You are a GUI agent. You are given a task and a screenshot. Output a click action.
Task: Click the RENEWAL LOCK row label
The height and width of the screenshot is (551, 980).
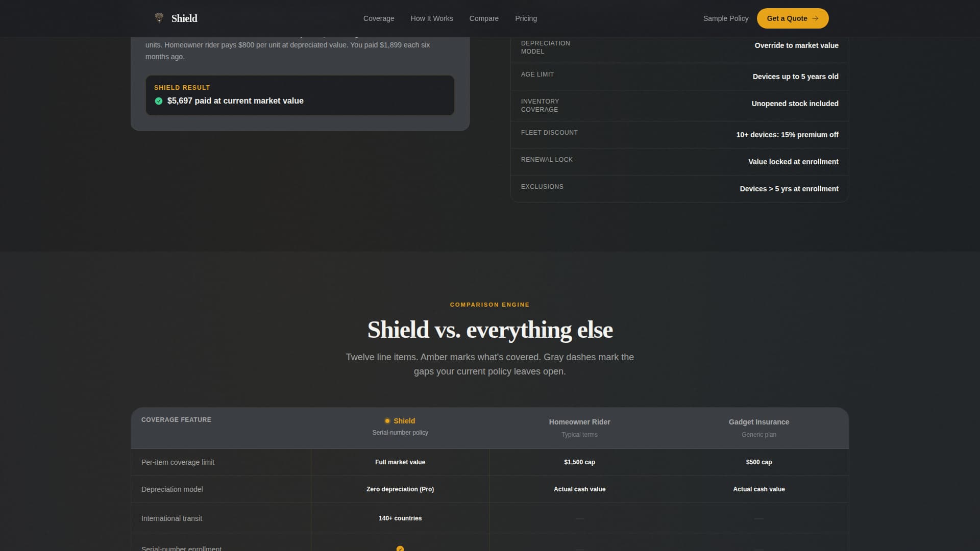(547, 160)
